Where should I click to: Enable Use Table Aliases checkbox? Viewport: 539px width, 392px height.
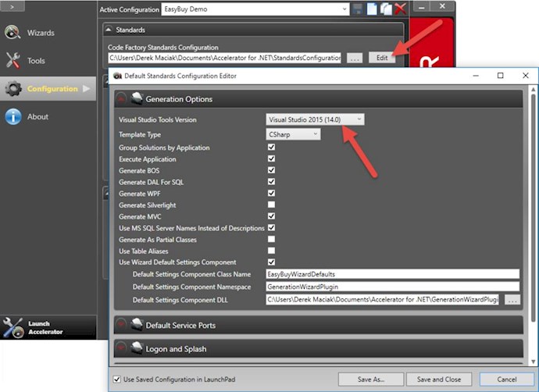[271, 251]
